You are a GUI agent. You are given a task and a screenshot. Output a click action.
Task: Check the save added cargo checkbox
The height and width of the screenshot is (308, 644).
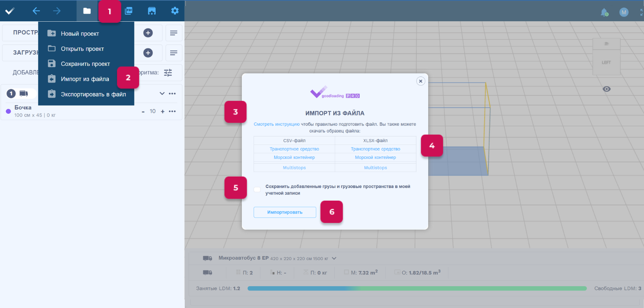[257, 189]
